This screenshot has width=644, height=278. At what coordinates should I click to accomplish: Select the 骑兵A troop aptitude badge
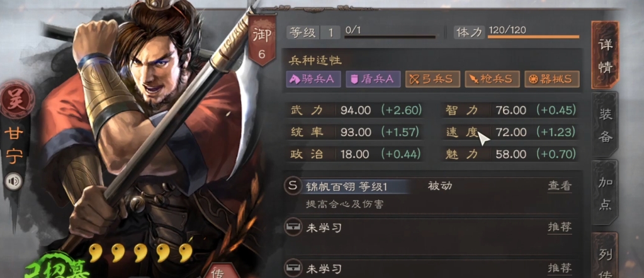[x=314, y=79]
